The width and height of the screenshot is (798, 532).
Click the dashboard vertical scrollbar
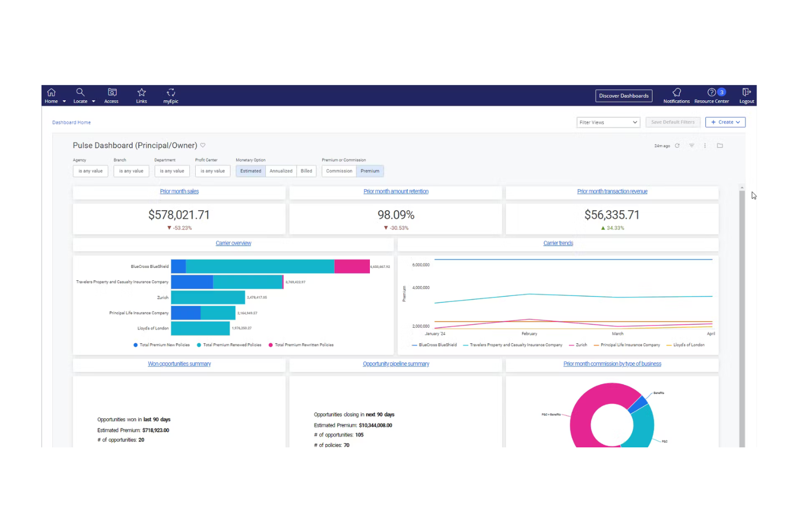click(742, 318)
